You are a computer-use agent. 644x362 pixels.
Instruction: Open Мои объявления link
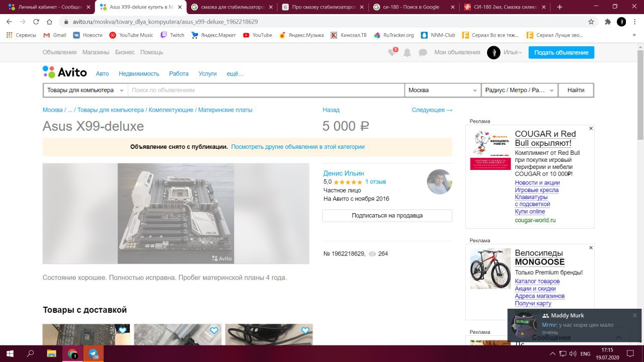[457, 52]
